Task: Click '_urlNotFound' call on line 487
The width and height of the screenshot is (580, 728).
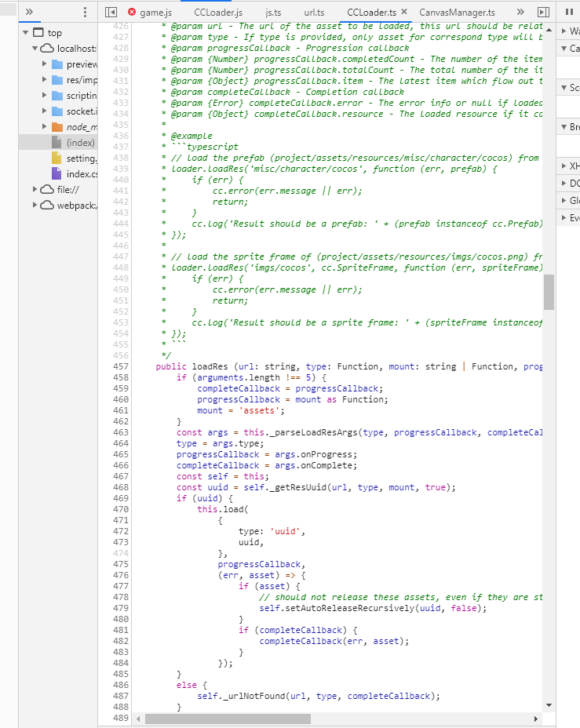Action: point(254,696)
